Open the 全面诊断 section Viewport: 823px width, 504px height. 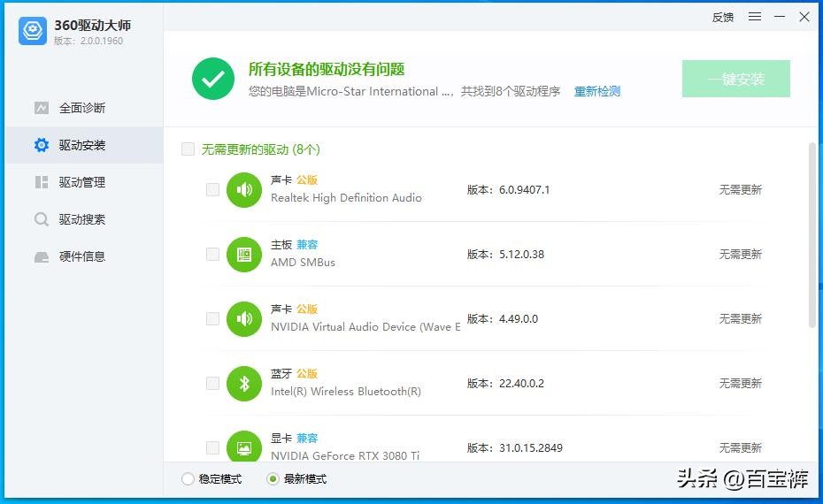[x=84, y=108]
